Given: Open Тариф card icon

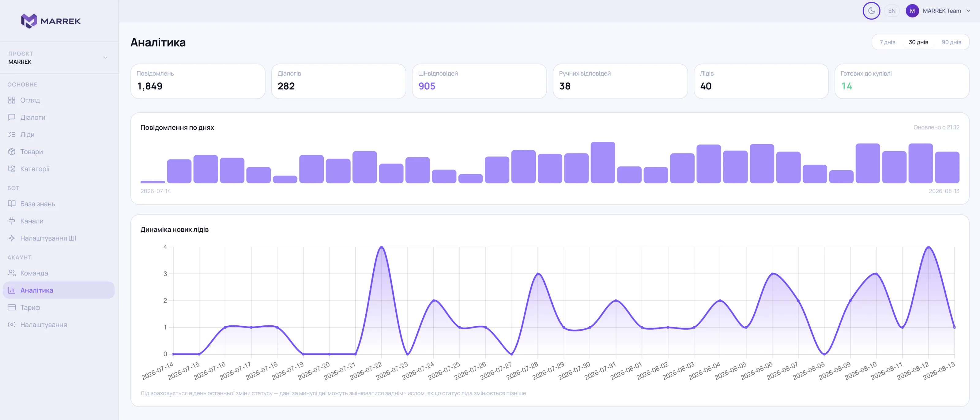Looking at the screenshot, I should (x=12, y=307).
